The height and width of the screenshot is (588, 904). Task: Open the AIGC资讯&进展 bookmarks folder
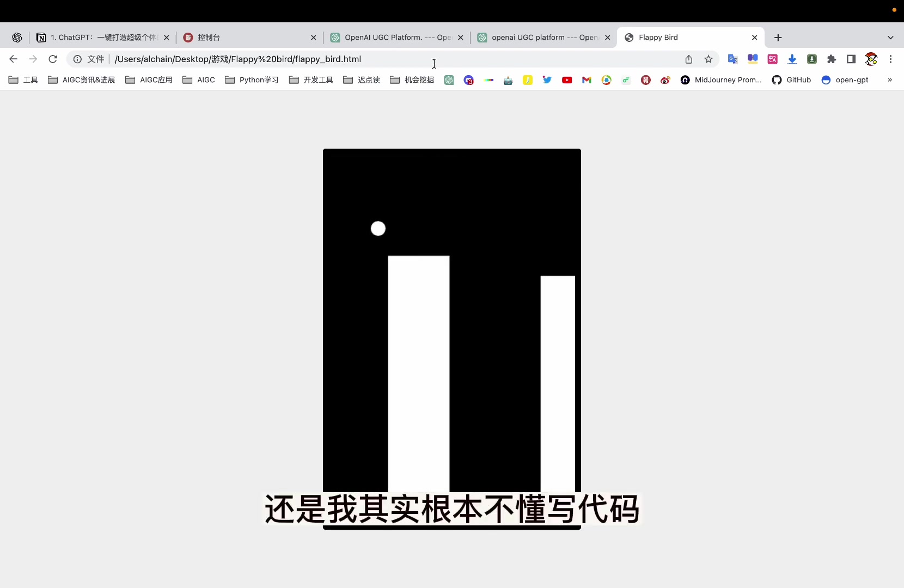pyautogui.click(x=82, y=80)
